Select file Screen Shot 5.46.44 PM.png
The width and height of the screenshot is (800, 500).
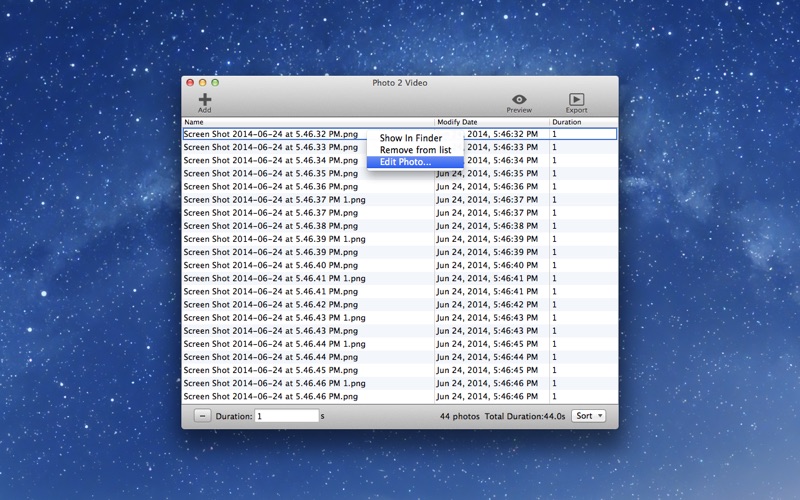271,357
